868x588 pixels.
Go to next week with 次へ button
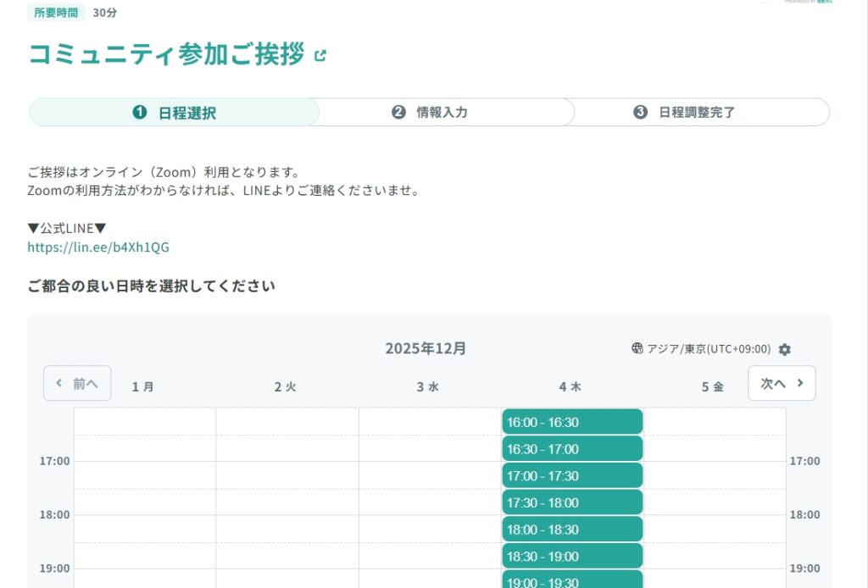[x=781, y=383]
